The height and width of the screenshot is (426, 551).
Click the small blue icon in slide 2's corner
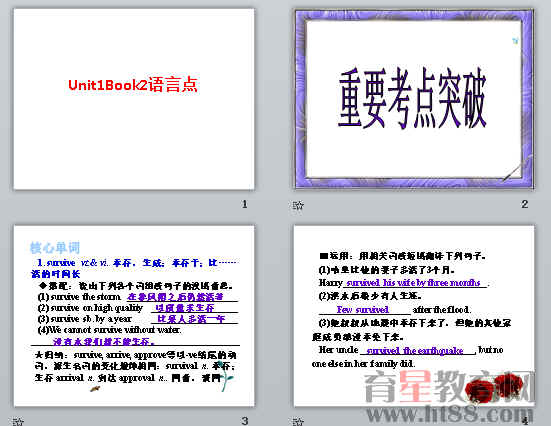pyautogui.click(x=515, y=41)
